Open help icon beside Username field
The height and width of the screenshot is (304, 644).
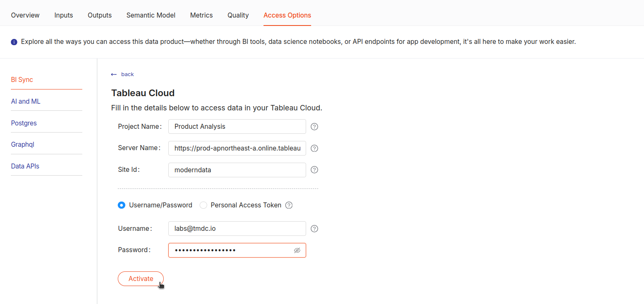tap(314, 228)
